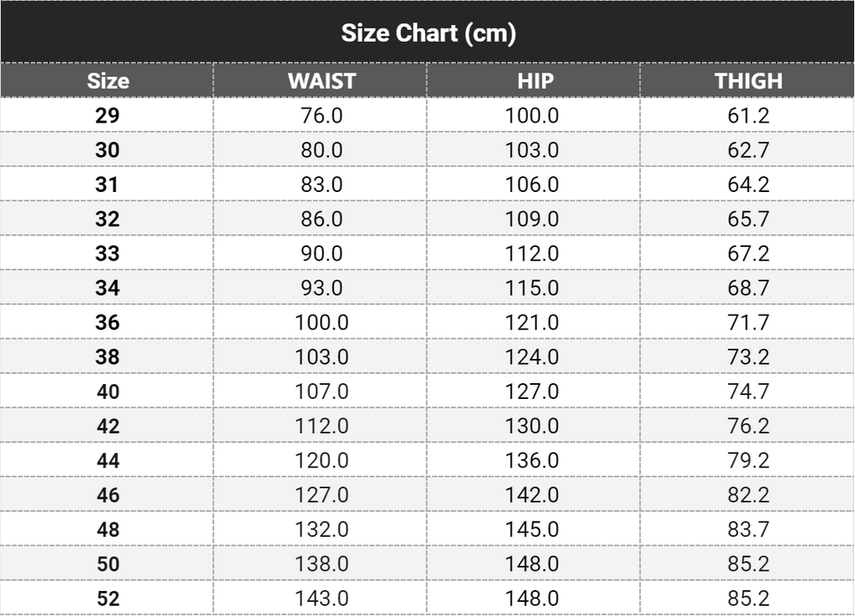This screenshot has height=616, width=855.
Task: Click the Size column header
Action: point(108,81)
